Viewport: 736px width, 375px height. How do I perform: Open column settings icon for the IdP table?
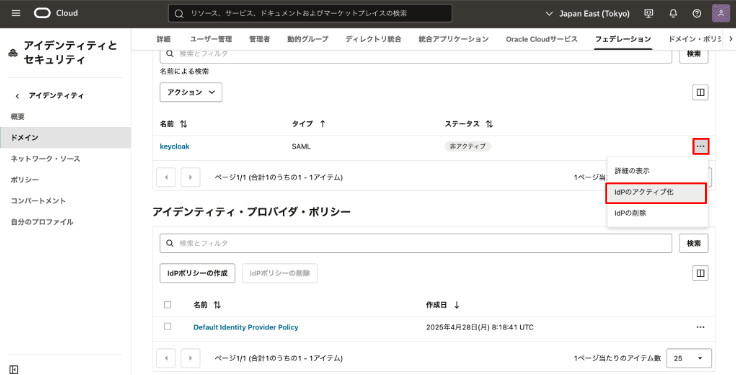(700, 92)
